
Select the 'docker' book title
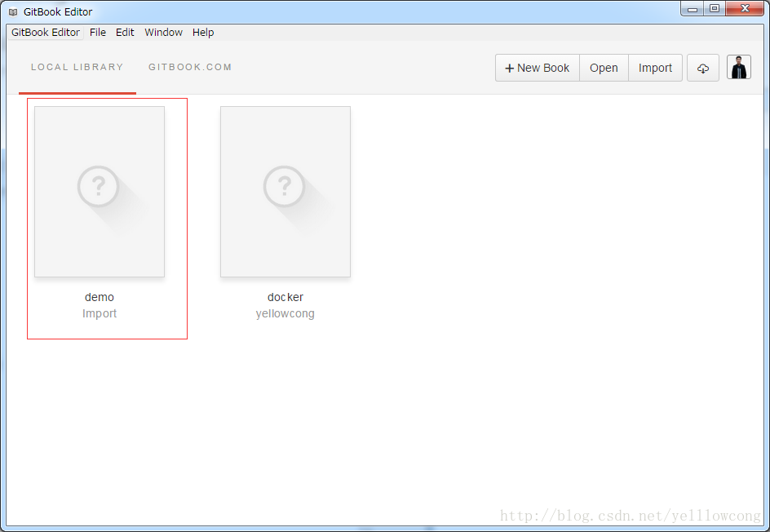point(285,297)
